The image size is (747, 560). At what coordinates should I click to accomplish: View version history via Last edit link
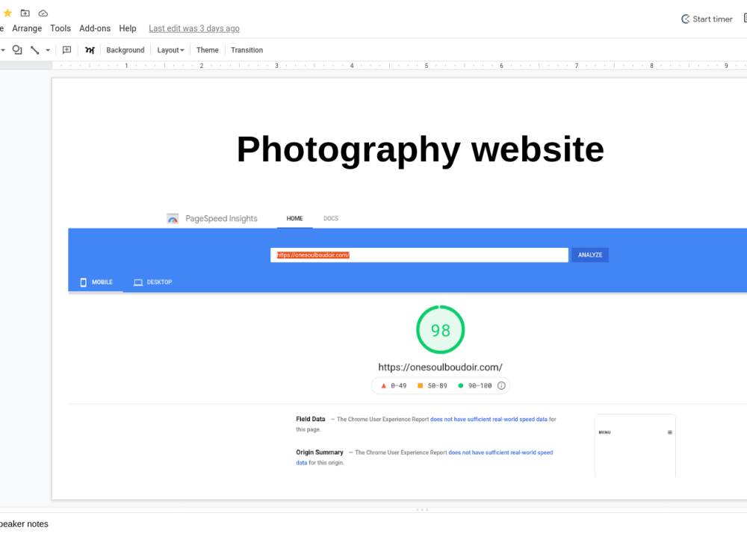coord(194,28)
